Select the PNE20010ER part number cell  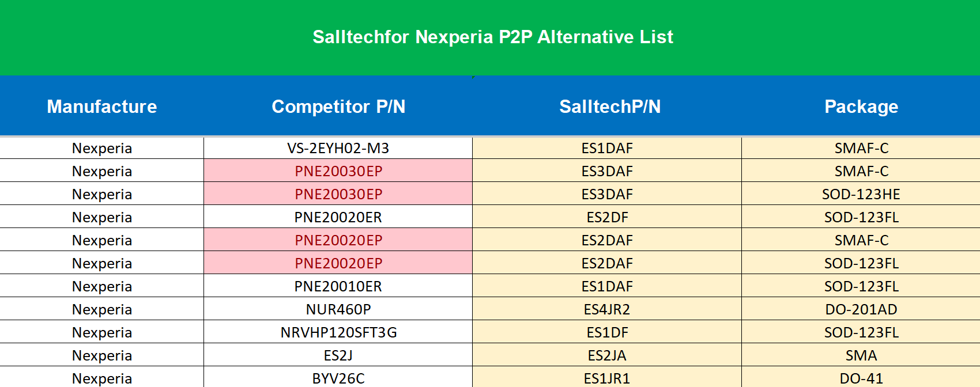[x=338, y=286]
